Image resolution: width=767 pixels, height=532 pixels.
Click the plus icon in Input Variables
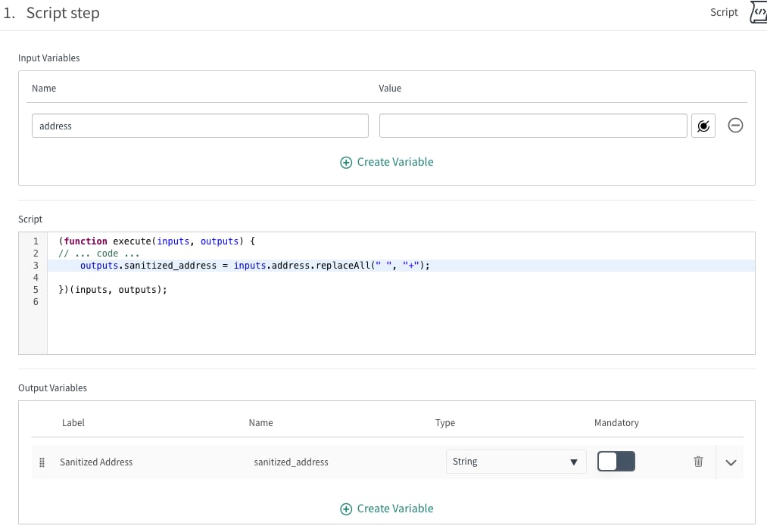pos(346,163)
